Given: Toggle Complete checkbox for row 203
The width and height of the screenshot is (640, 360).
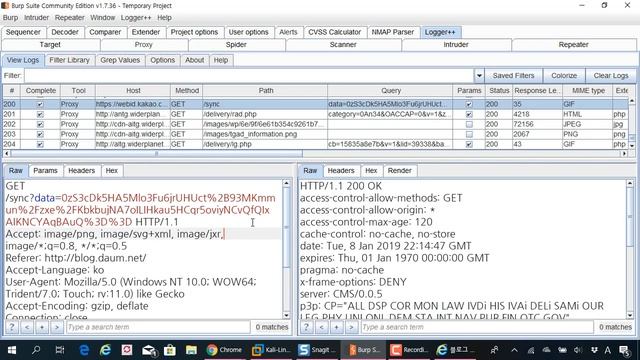Looking at the screenshot, I should point(40,134).
